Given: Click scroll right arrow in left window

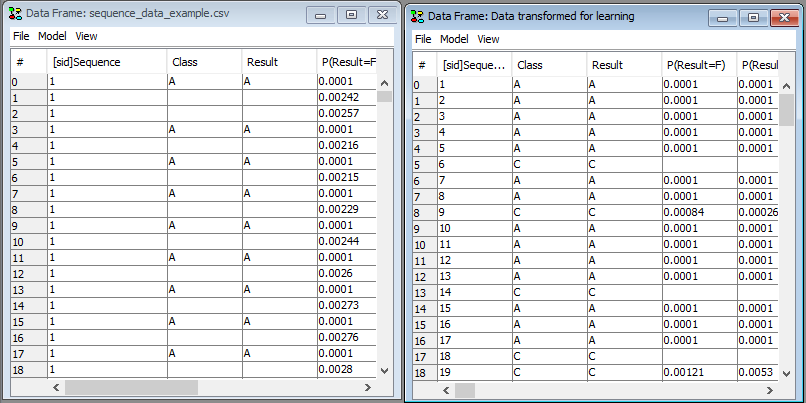Looking at the screenshot, I should [x=368, y=387].
